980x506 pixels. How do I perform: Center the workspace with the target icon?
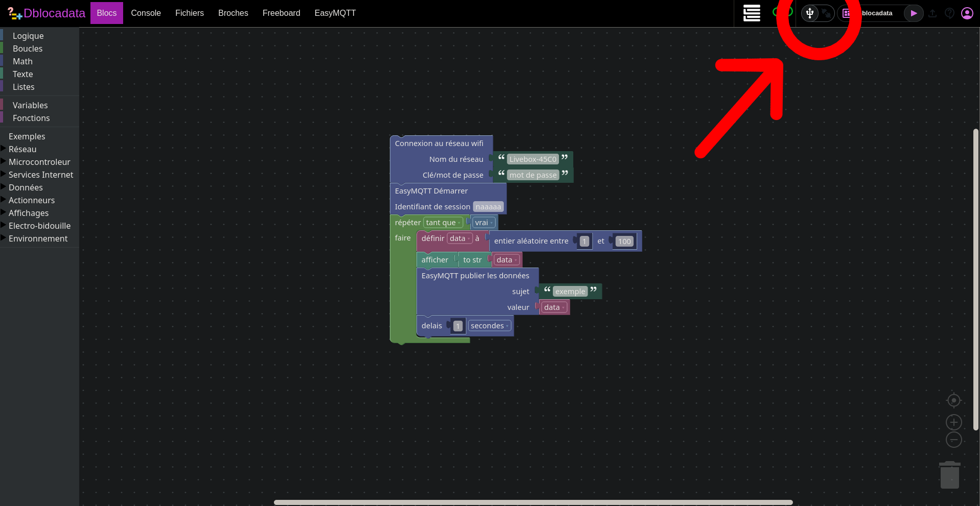[x=953, y=401]
